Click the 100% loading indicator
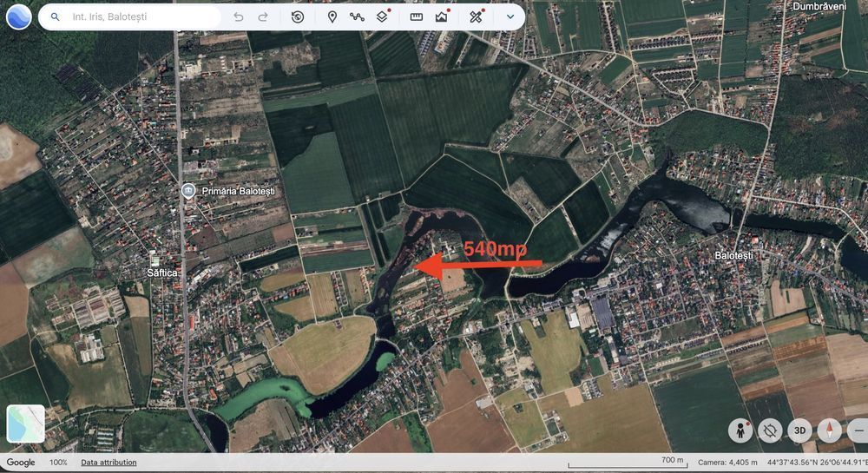 pos(58,463)
